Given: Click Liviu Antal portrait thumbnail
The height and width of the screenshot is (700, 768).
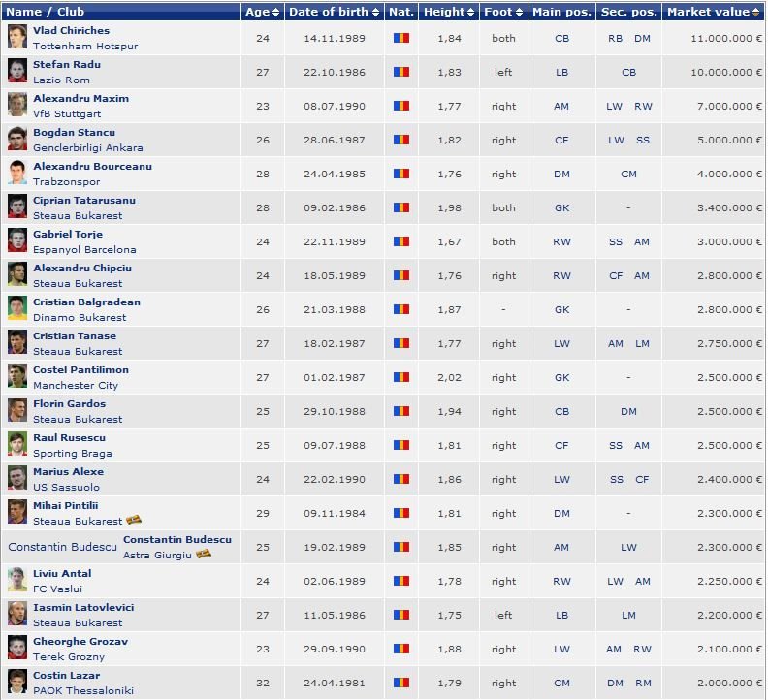Looking at the screenshot, I should pos(17,580).
